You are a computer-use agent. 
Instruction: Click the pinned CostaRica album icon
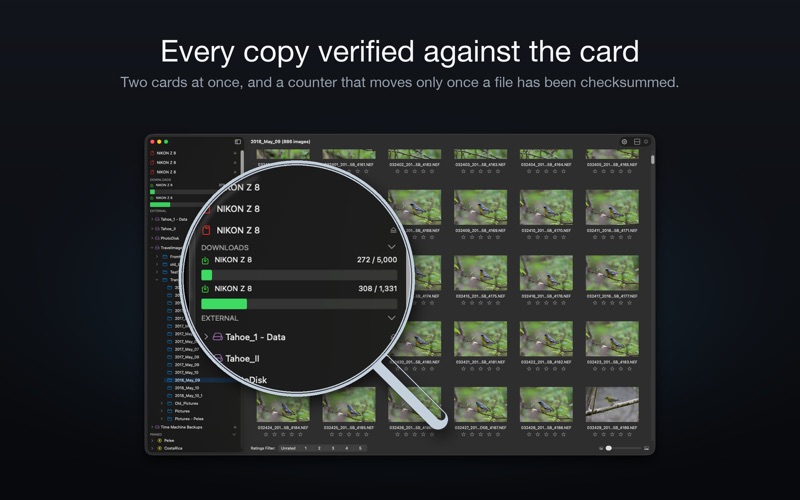point(160,448)
